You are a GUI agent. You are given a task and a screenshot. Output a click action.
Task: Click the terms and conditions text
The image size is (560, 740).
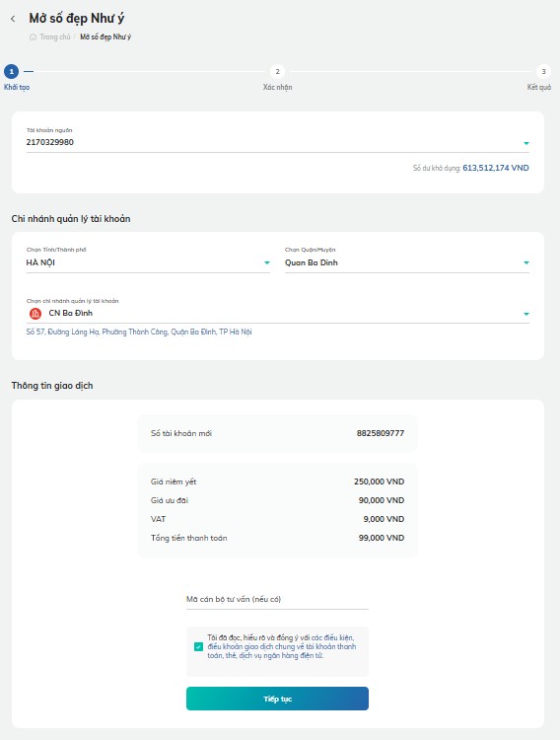[x=282, y=646]
